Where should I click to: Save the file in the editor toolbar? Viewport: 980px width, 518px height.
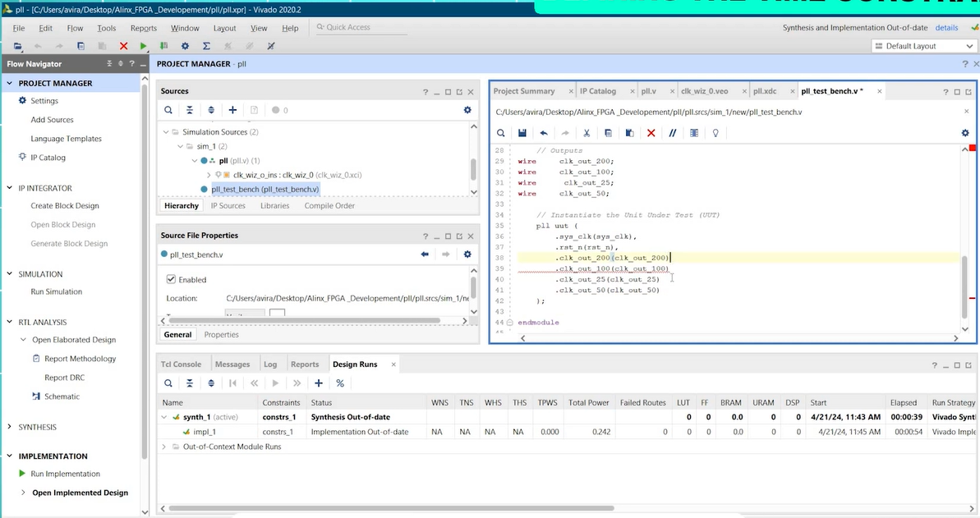click(522, 133)
